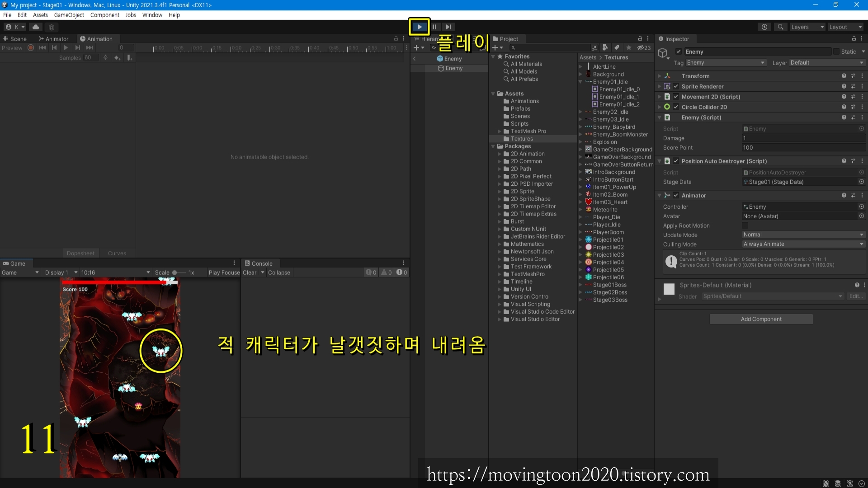Screen dimensions: 868x488
Task: Open the Tag dropdown
Action: pyautogui.click(x=726, y=63)
